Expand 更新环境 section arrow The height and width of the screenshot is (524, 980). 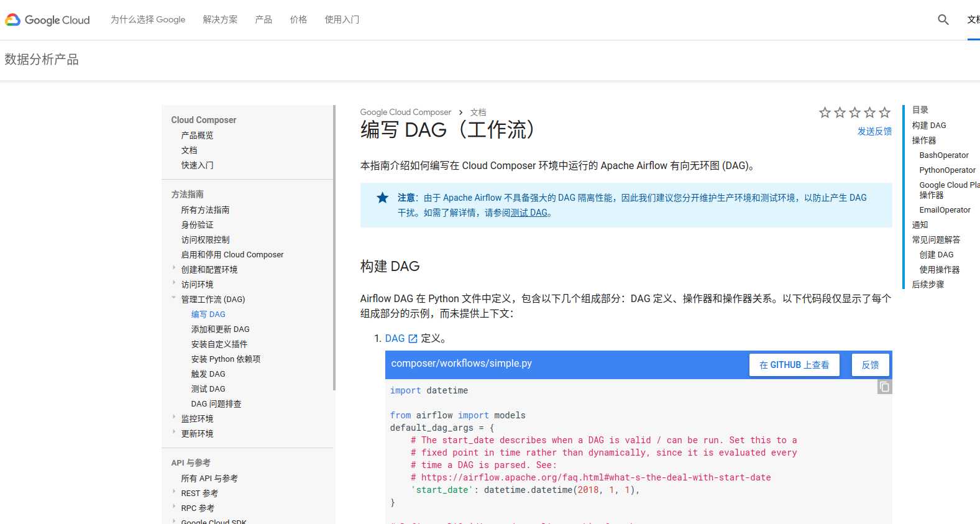tap(174, 432)
